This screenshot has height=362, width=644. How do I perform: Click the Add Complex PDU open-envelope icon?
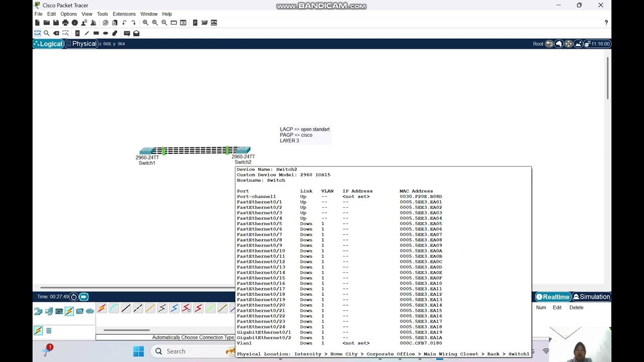point(136,33)
